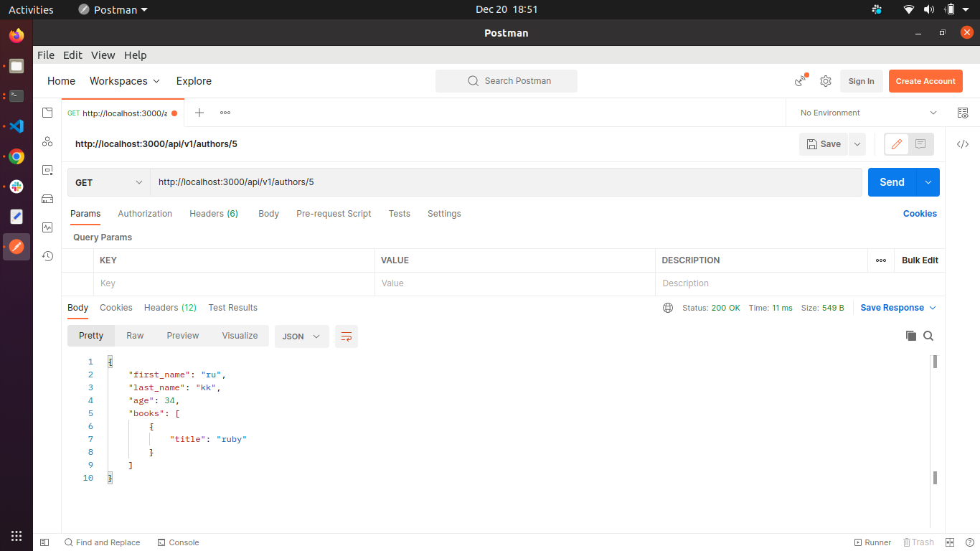Open the APIs sidebar icon

pos(47,141)
